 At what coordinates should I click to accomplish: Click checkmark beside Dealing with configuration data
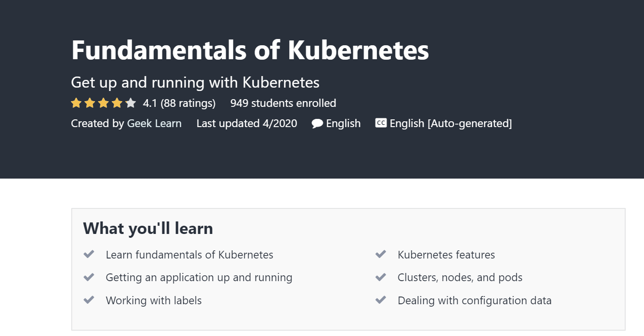[x=381, y=300]
